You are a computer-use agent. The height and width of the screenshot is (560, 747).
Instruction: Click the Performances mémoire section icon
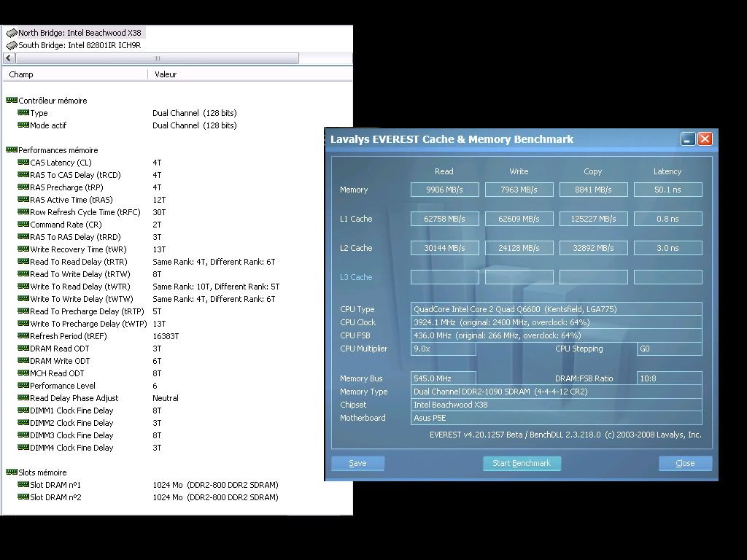click(11, 150)
